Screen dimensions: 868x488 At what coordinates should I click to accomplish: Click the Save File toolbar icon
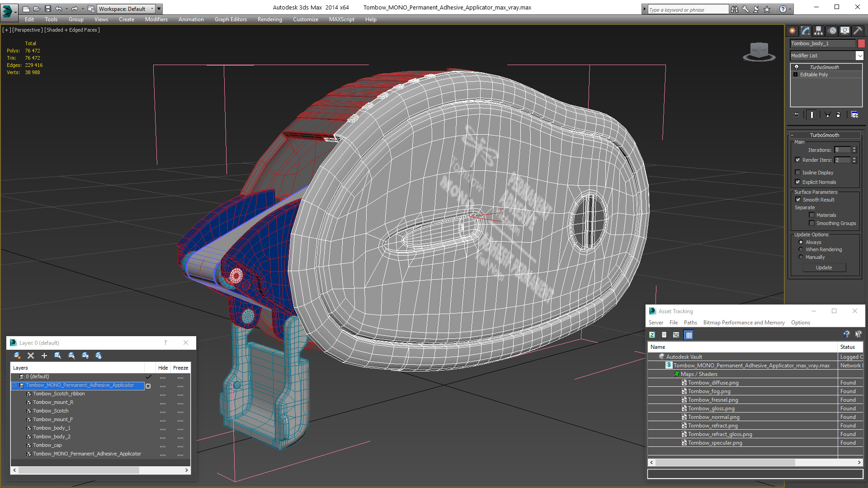click(48, 9)
